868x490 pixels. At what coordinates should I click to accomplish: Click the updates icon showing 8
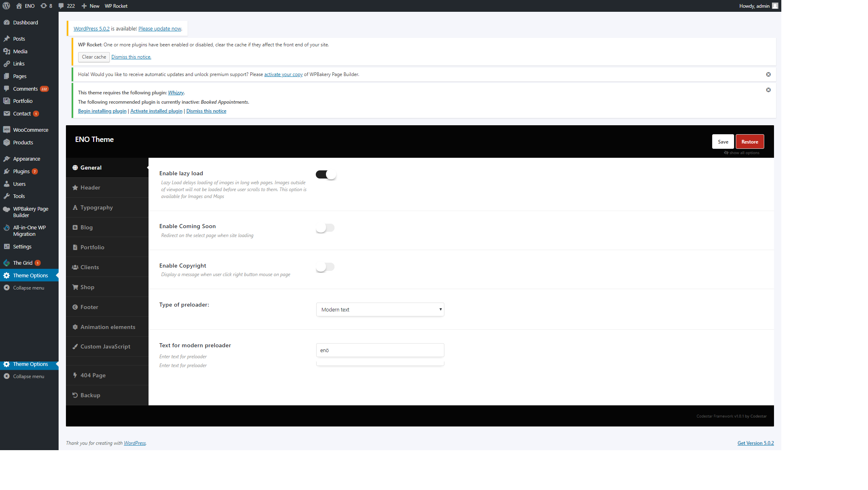click(44, 6)
